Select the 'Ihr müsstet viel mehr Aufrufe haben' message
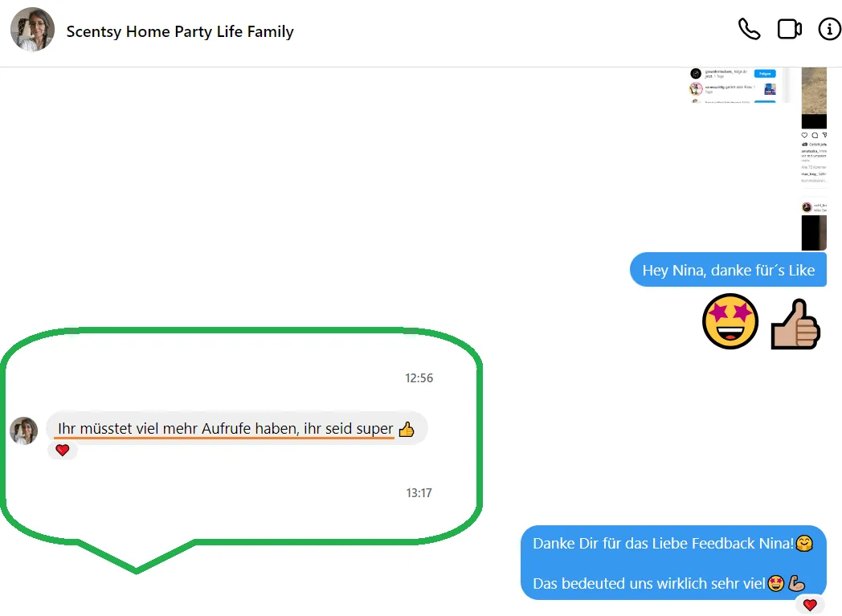The height and width of the screenshot is (616, 842). [236, 428]
